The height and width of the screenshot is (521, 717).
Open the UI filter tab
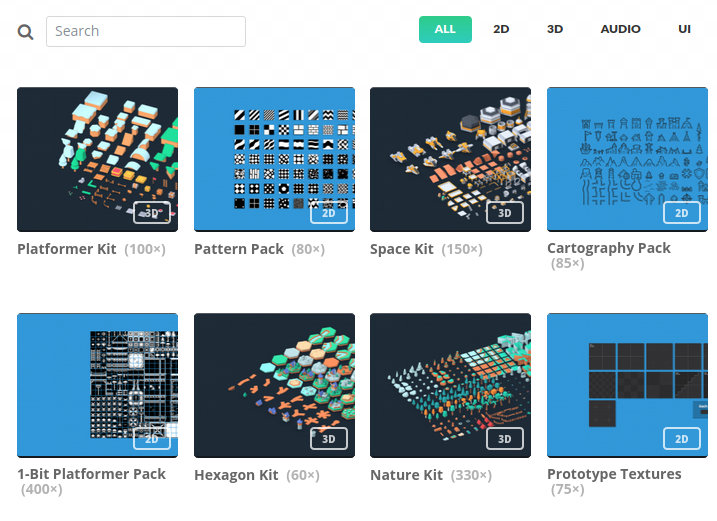[684, 29]
